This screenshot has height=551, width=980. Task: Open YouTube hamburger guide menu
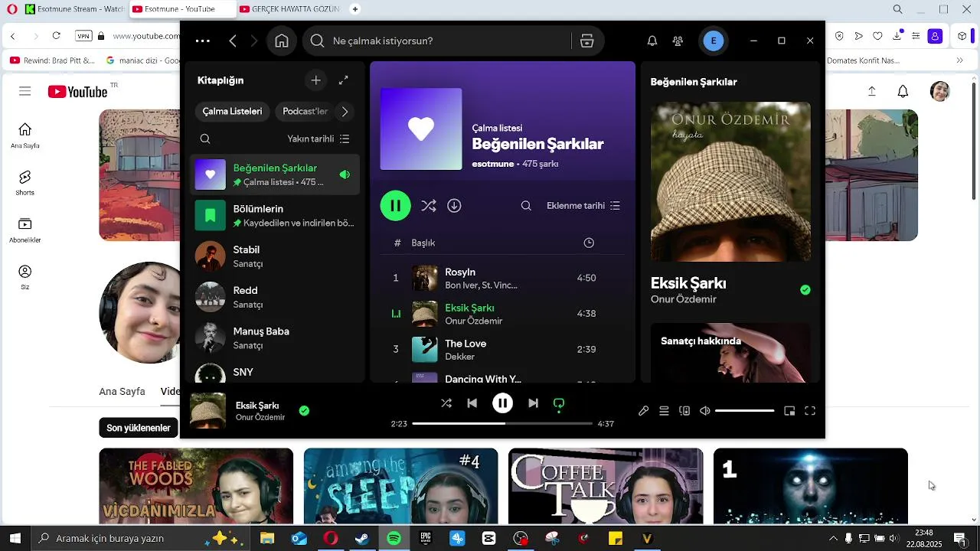(x=25, y=92)
